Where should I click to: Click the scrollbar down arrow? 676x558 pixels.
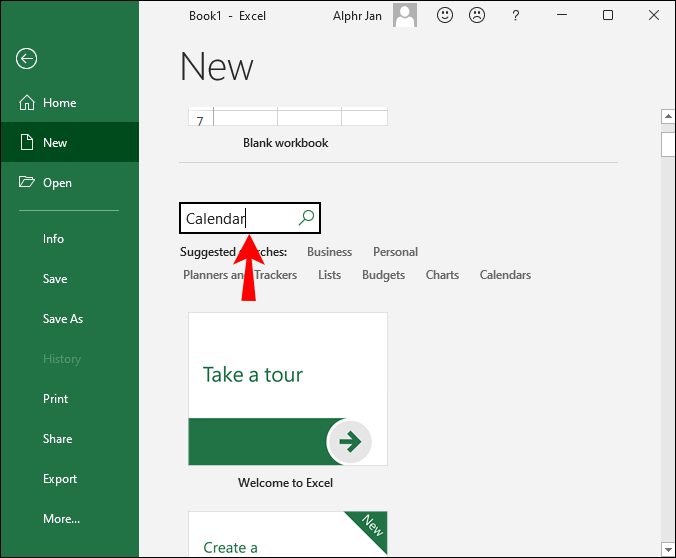(668, 549)
